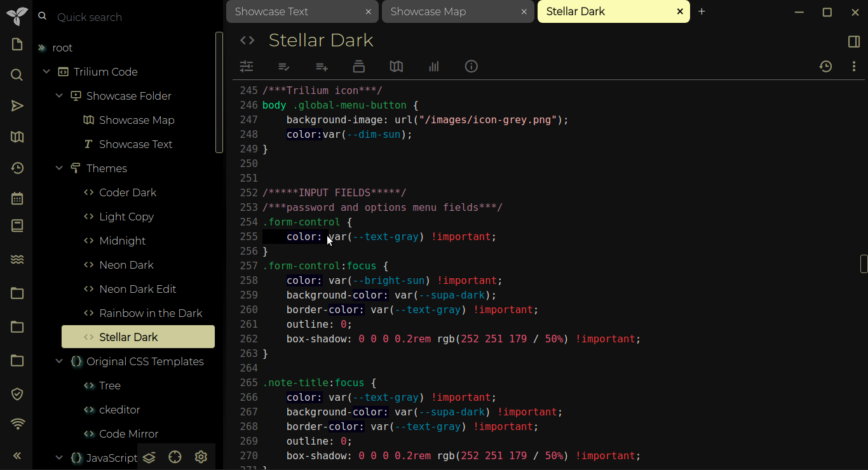
Task: Open a new tab with plus button
Action: pyautogui.click(x=702, y=11)
